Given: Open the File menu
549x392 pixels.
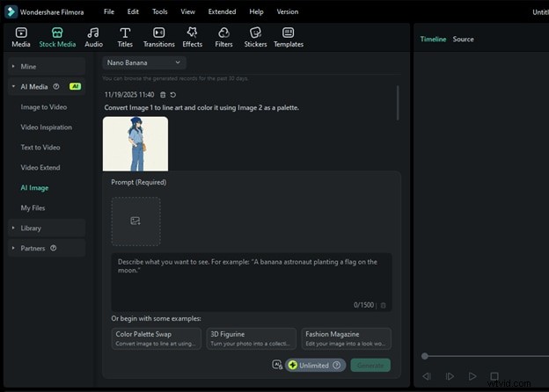Looking at the screenshot, I should [x=109, y=12].
